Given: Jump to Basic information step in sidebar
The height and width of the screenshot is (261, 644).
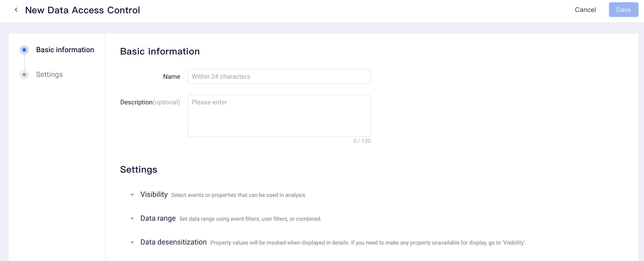Looking at the screenshot, I should (x=65, y=50).
